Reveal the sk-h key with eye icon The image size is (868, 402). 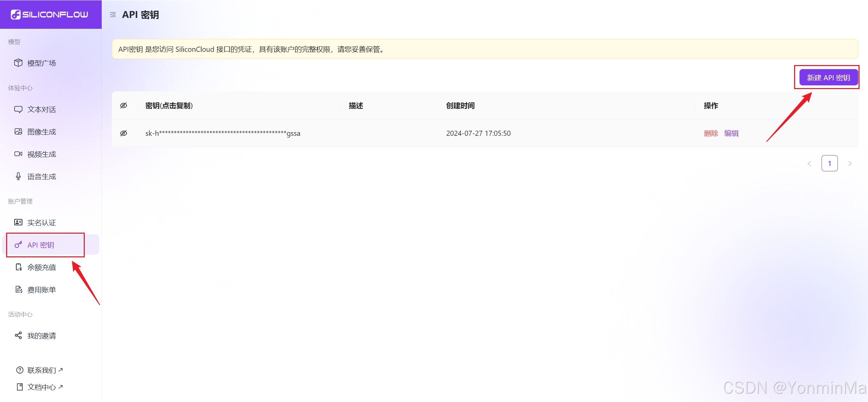[124, 133]
